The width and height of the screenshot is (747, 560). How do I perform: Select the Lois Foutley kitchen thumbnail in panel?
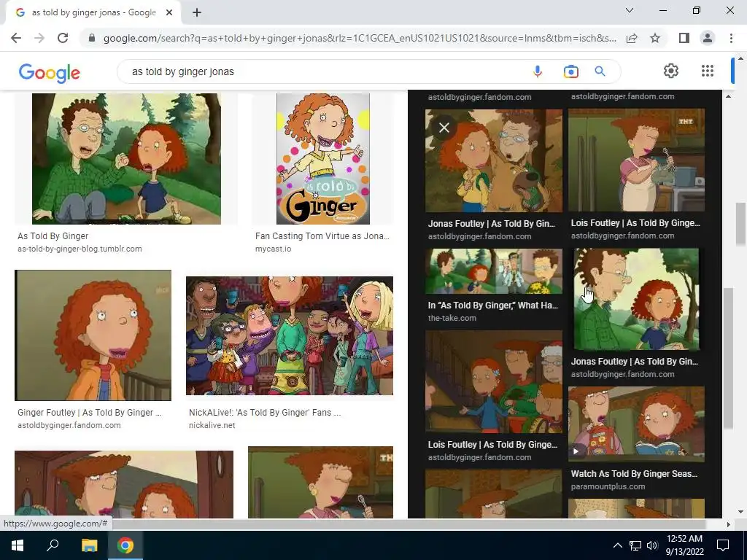[636, 160]
